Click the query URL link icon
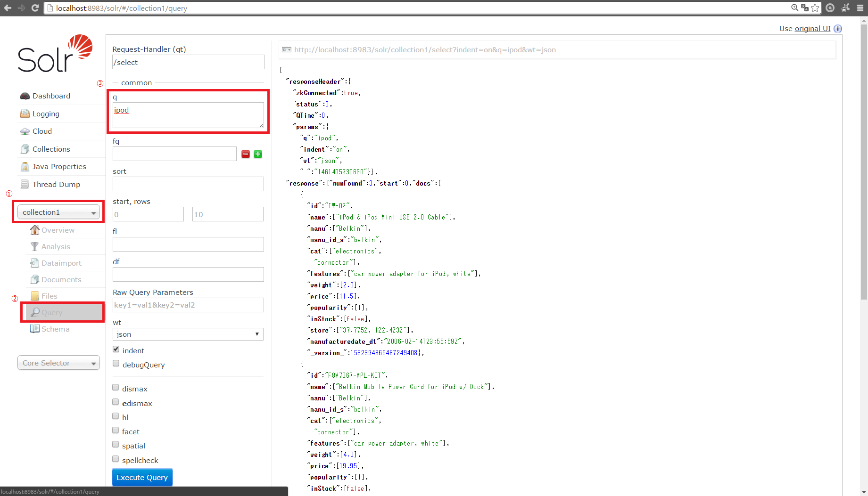 (286, 50)
